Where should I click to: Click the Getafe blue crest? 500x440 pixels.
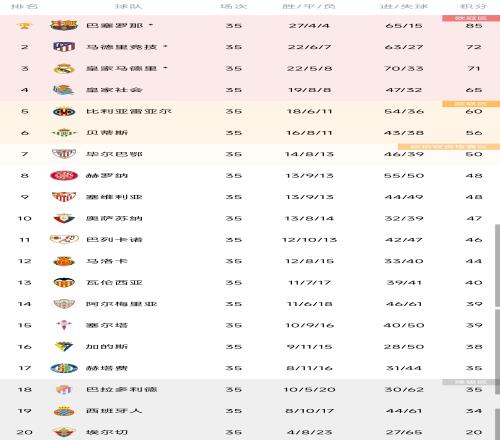click(64, 368)
